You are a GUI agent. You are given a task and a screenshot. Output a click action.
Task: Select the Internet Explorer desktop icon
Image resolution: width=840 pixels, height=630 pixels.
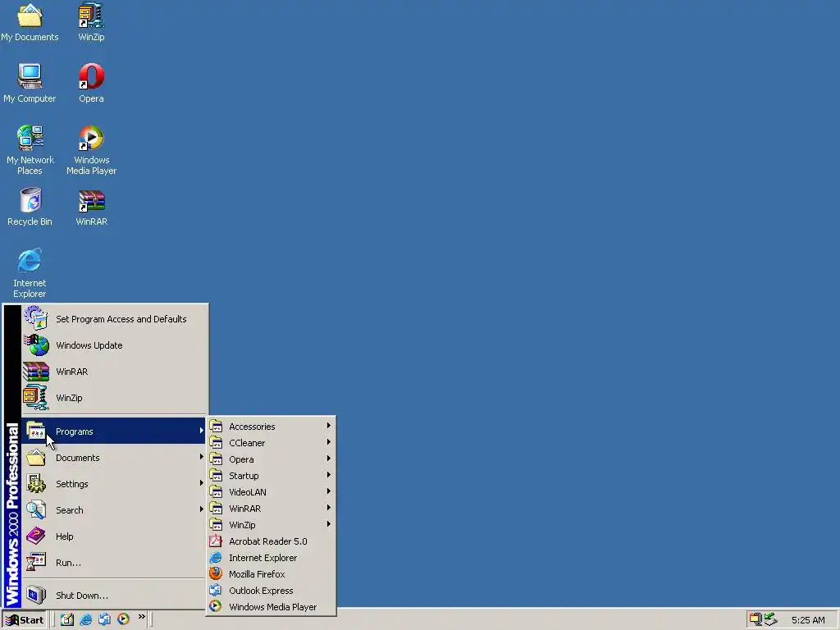point(30,273)
